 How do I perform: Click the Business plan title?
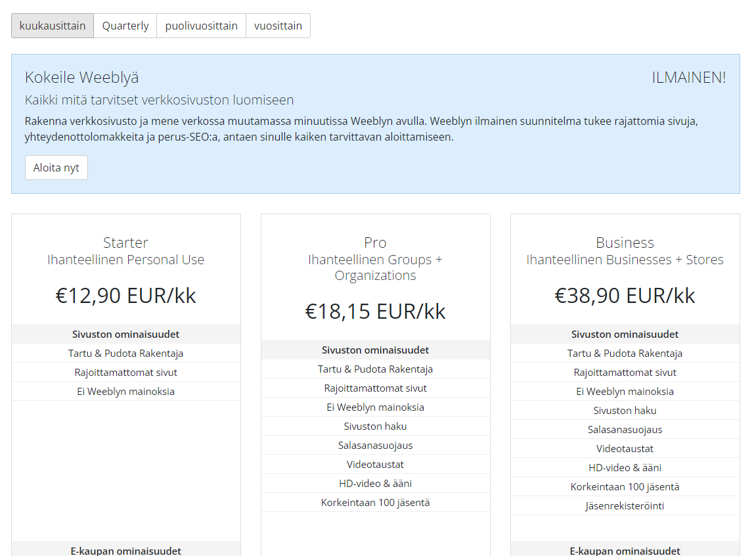[x=625, y=243]
